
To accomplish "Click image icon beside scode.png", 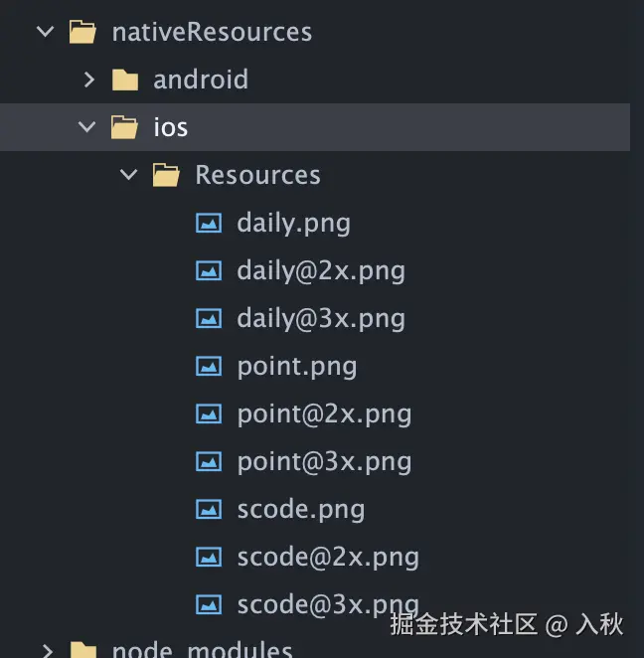I will (x=208, y=510).
